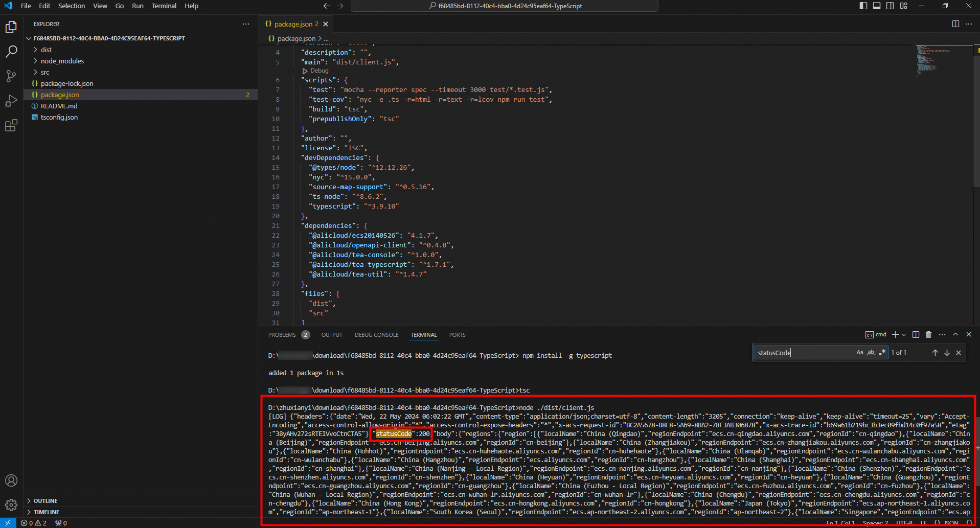This screenshot has width=980, height=528.
Task: Go to previous match in terminal find
Action: coord(935,353)
